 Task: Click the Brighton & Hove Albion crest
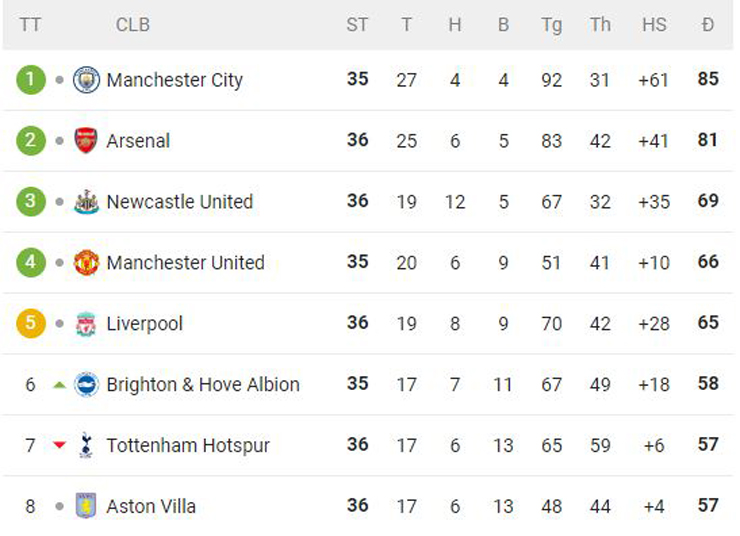point(87,384)
